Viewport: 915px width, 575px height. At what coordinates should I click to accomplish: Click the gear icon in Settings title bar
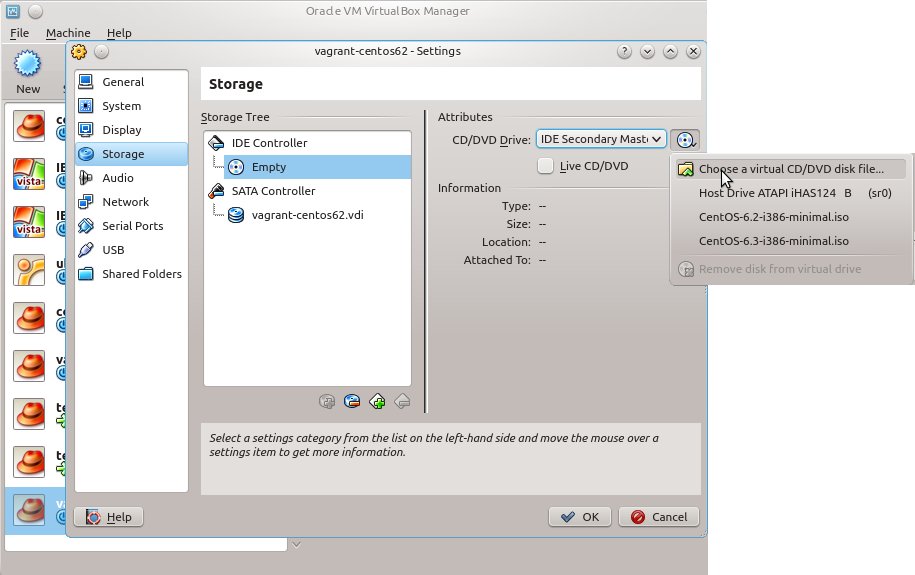click(x=79, y=52)
